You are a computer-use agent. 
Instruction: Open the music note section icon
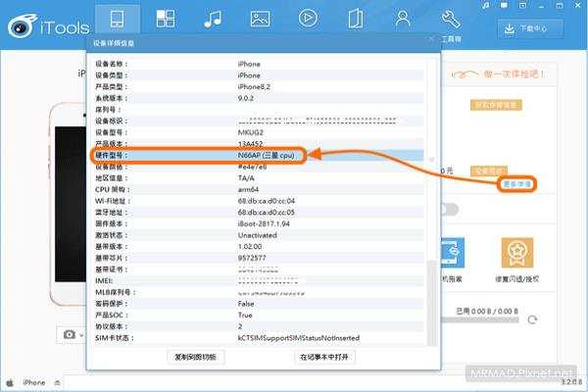tap(213, 19)
